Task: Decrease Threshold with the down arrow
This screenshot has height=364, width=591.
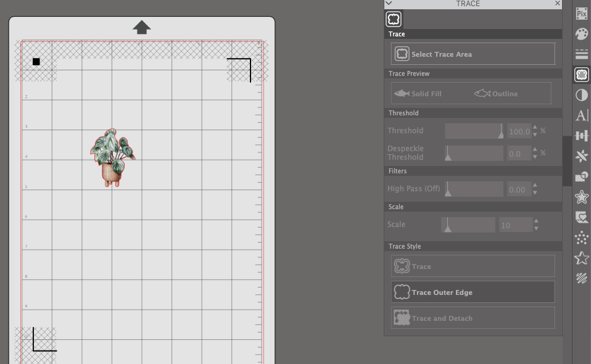Action: (535, 134)
